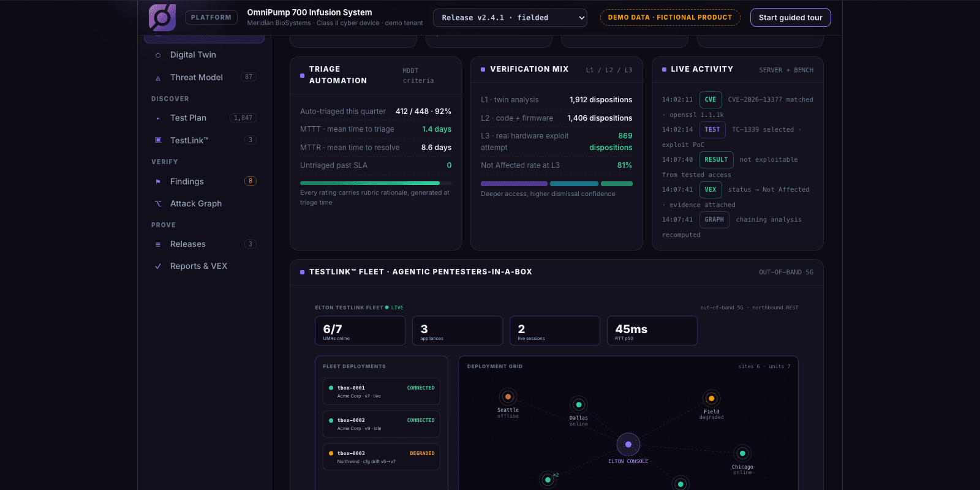Select the Chicago online node on grid
Screen dimensions: 980x490
point(742,453)
